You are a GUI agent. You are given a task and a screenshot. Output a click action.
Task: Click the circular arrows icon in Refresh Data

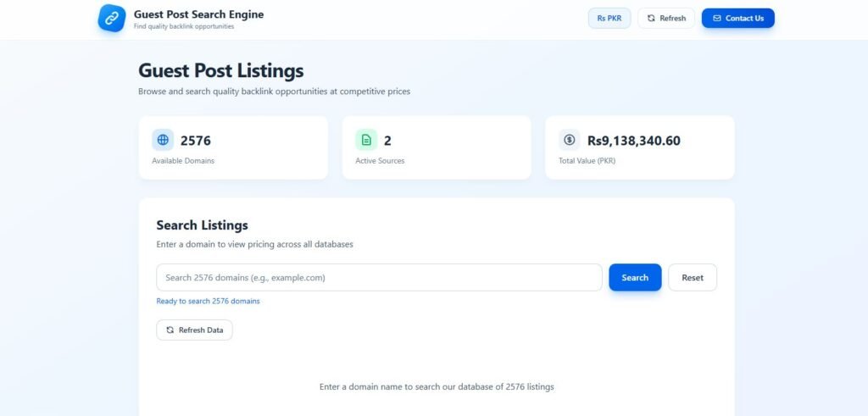click(170, 330)
